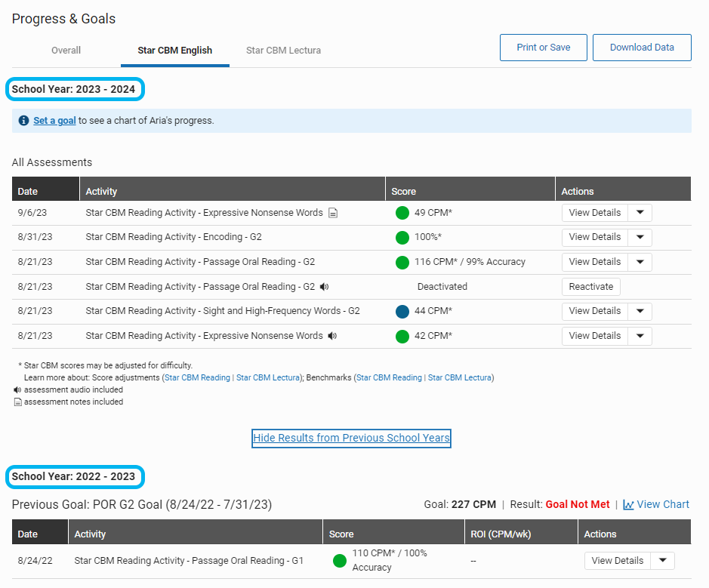This screenshot has width=709, height=588.
Task: Click the notes icon in the assessment notes legend
Action: pyautogui.click(x=18, y=402)
